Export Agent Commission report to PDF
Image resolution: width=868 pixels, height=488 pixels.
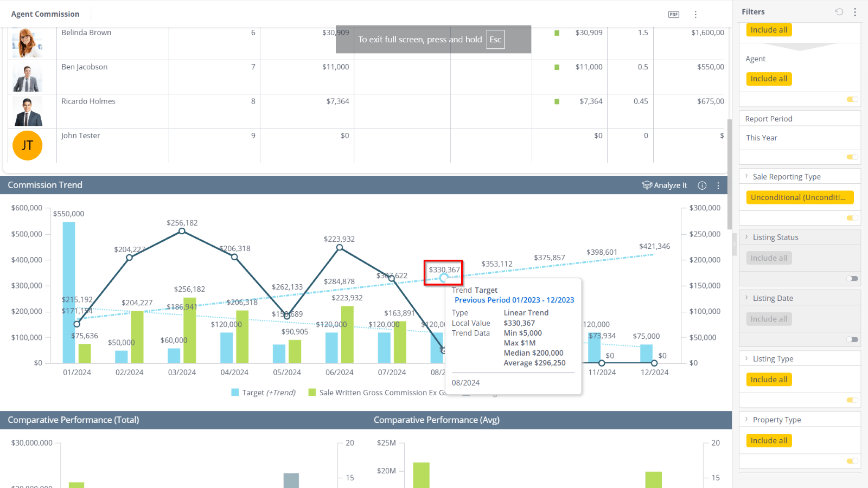[x=673, y=15]
